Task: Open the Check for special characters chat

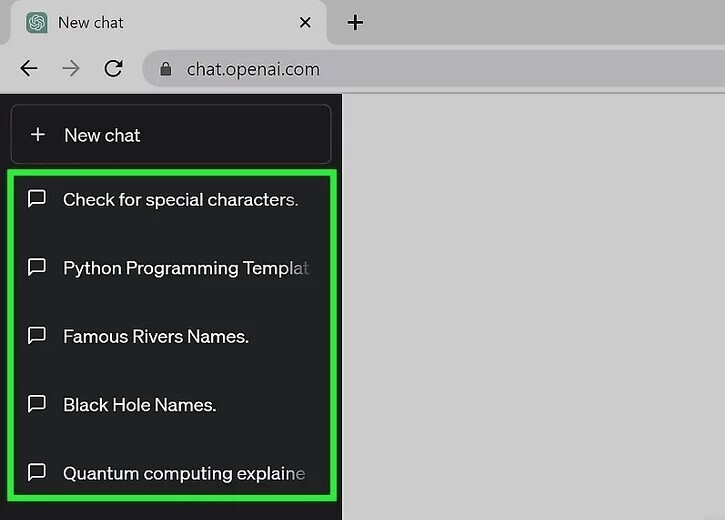Action: tap(180, 199)
